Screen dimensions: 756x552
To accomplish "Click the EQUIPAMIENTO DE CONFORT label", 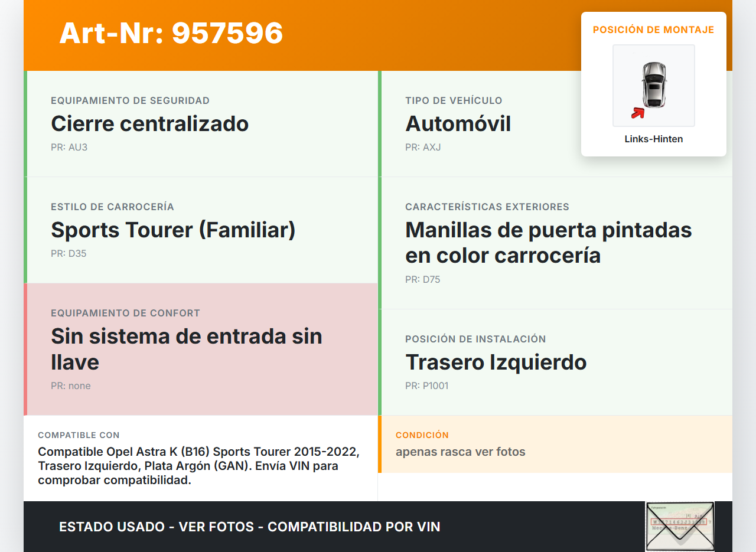I will (x=126, y=313).
